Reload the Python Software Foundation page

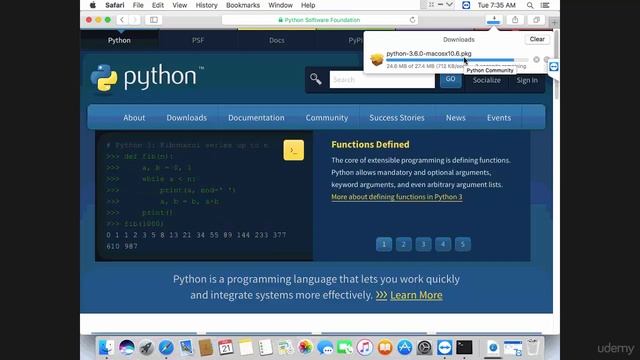(x=412, y=20)
